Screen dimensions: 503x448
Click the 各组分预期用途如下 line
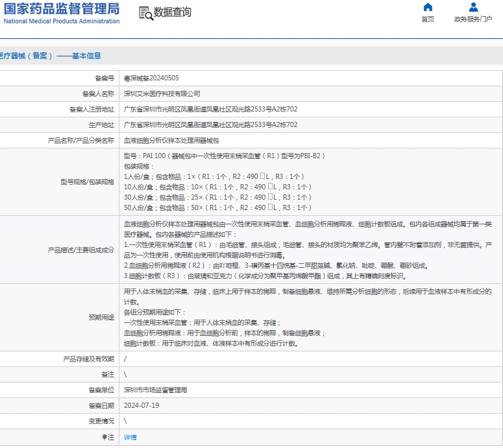point(154,312)
